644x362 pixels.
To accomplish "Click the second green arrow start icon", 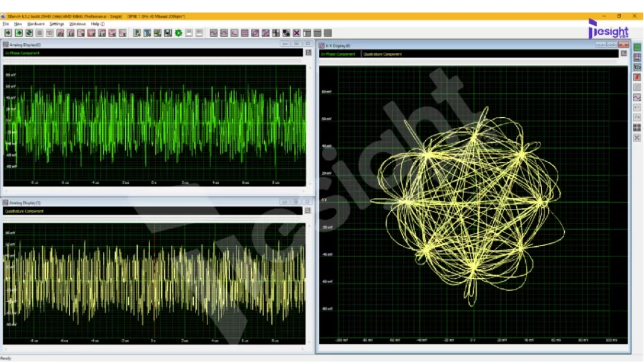I will [18, 33].
